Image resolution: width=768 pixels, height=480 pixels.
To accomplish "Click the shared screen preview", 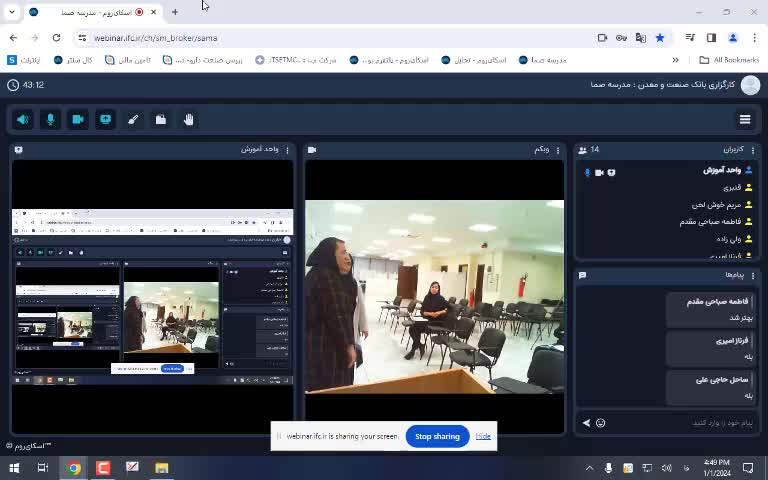I will (152, 296).
